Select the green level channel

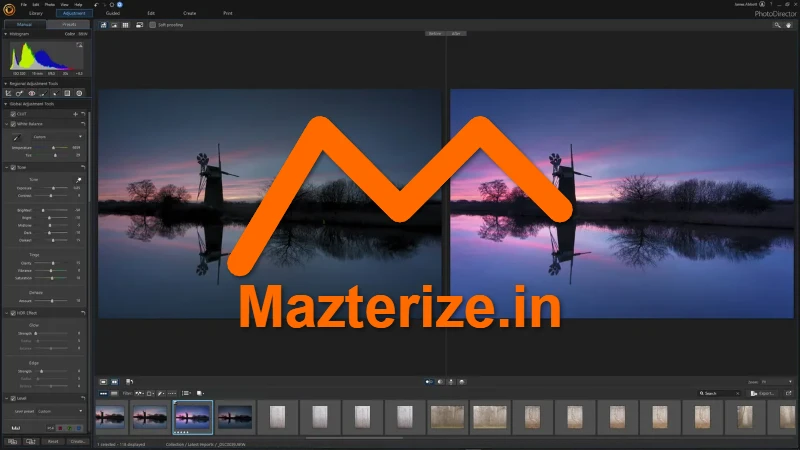tap(69, 428)
